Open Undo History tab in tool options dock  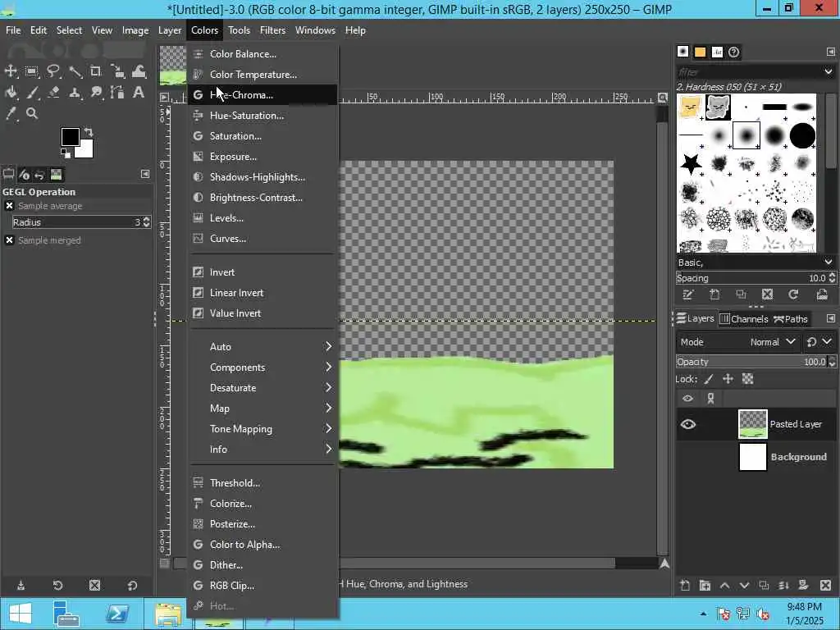point(39,175)
